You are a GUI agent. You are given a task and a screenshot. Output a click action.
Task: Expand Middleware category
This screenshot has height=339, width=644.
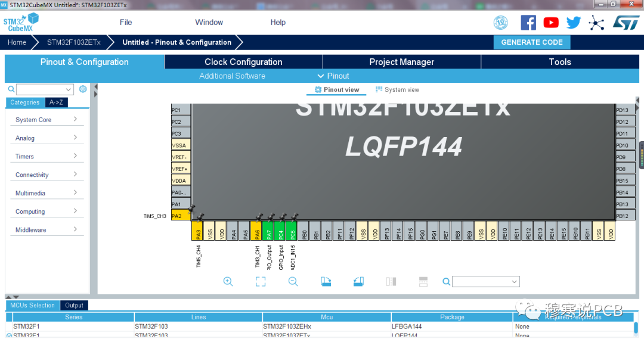coord(46,230)
